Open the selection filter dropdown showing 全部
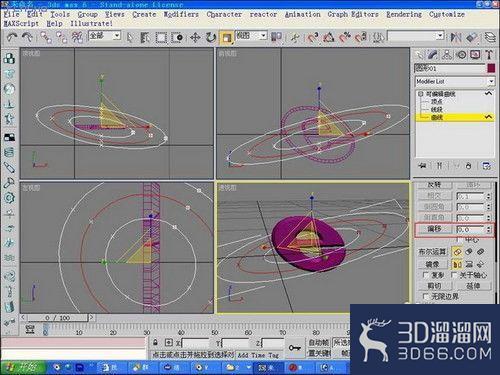Viewport: 500px width, 375px height. (x=104, y=35)
